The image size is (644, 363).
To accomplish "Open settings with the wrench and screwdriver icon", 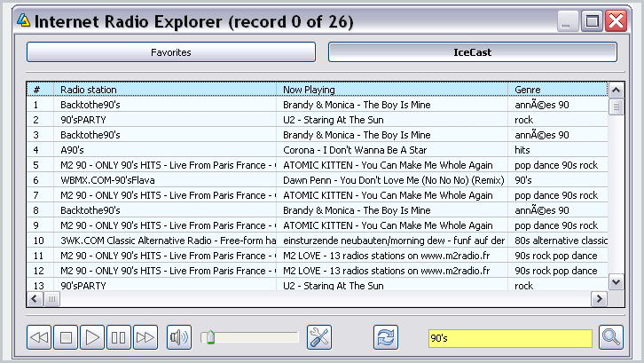I will [319, 337].
